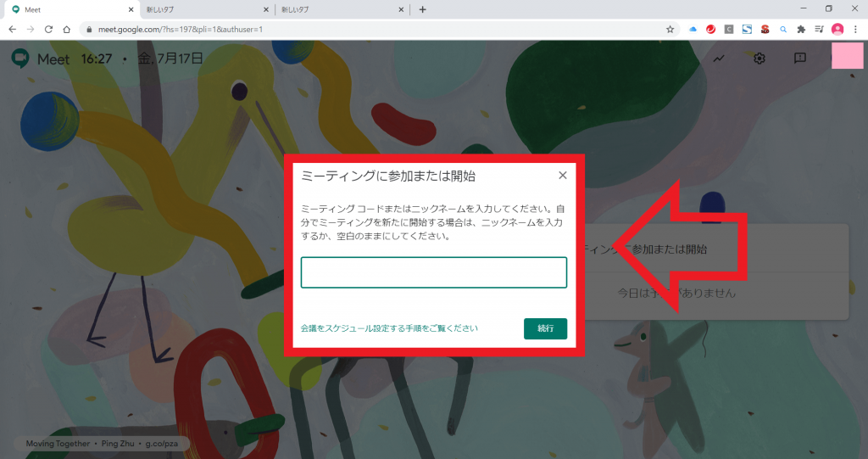Viewport: 868px width, 459px height.
Task: Open the extensions puzzle-piece menu
Action: [801, 30]
